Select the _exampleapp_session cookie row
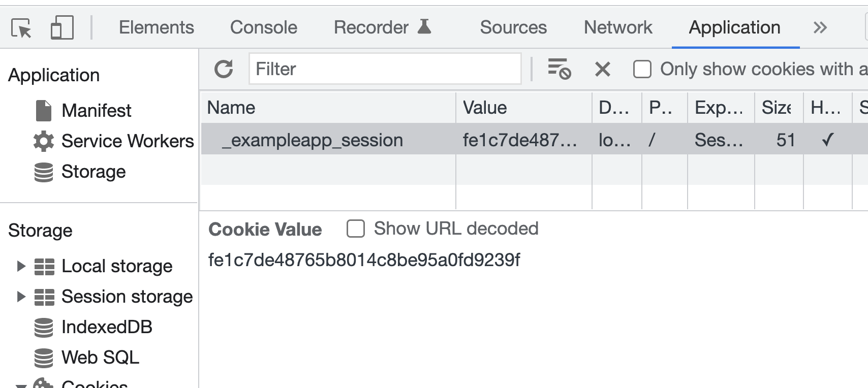868x388 pixels. 312,140
